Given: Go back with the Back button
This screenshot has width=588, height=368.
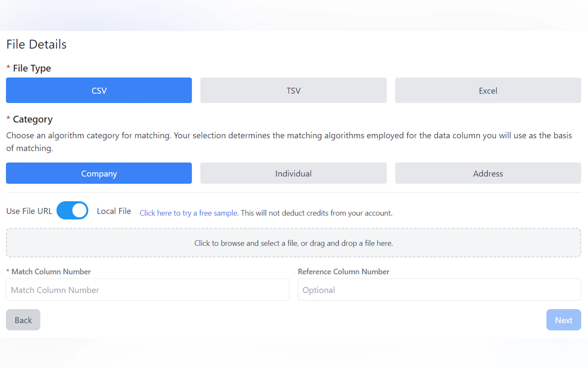Looking at the screenshot, I should coord(23,320).
